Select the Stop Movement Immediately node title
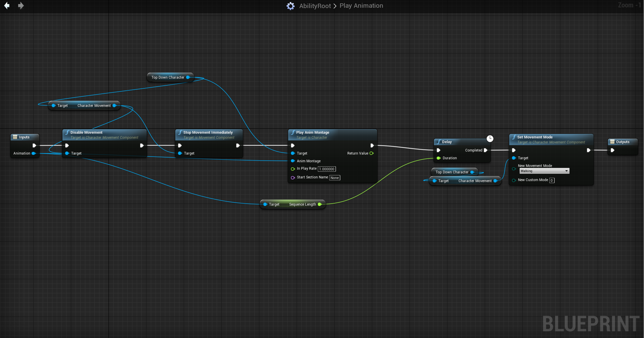The image size is (644, 338). (x=208, y=132)
